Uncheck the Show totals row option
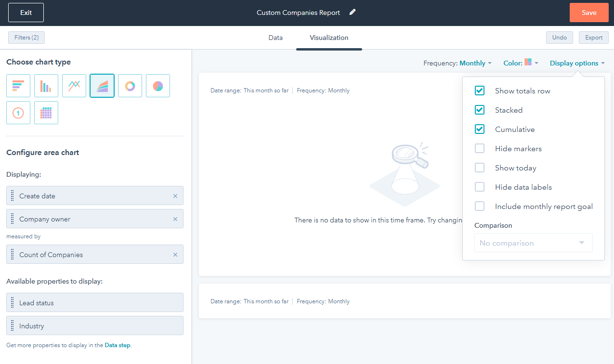The width and height of the screenshot is (614, 364). 480,91
